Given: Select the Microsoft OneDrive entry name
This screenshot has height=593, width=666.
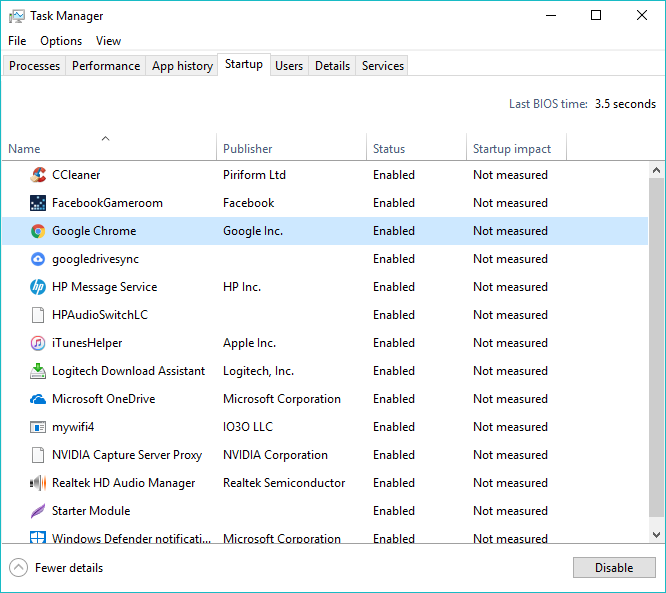Looking at the screenshot, I should coord(103,399).
